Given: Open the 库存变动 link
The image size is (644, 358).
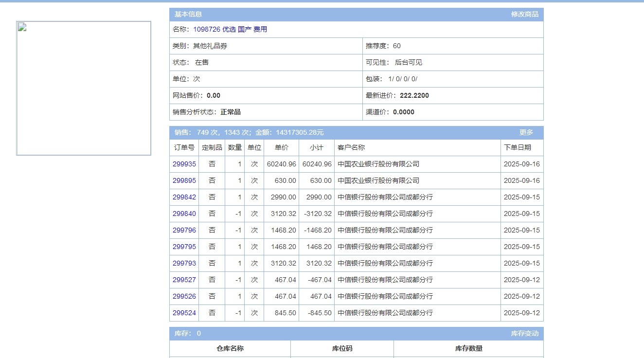Looking at the screenshot, I should pyautogui.click(x=524, y=334).
